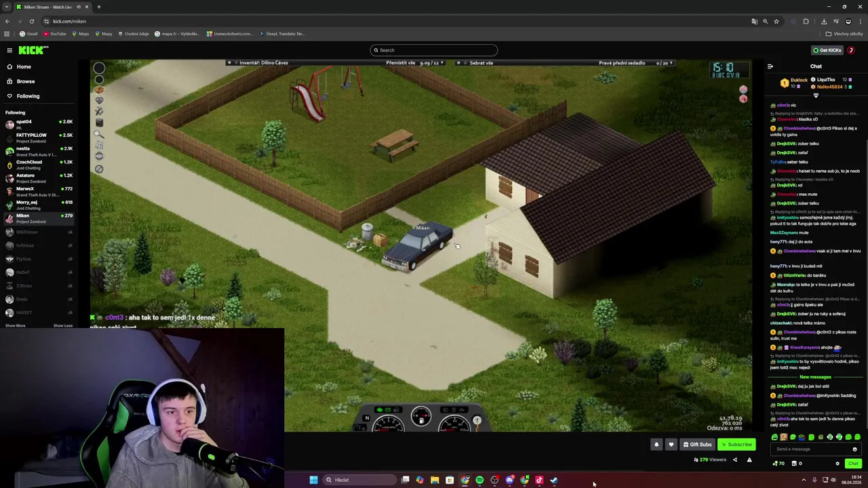The width and height of the screenshot is (868, 488).
Task: Open followed channel nestta
Action: 39,151
